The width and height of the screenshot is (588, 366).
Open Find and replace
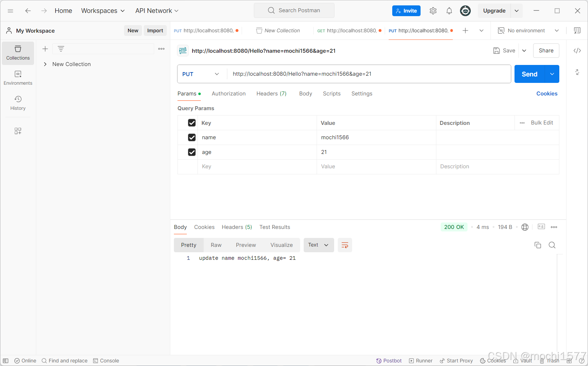coord(65,361)
